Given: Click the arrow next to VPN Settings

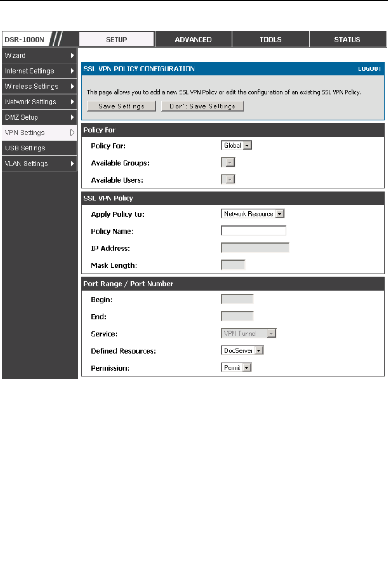Looking at the screenshot, I should pos(72,133).
